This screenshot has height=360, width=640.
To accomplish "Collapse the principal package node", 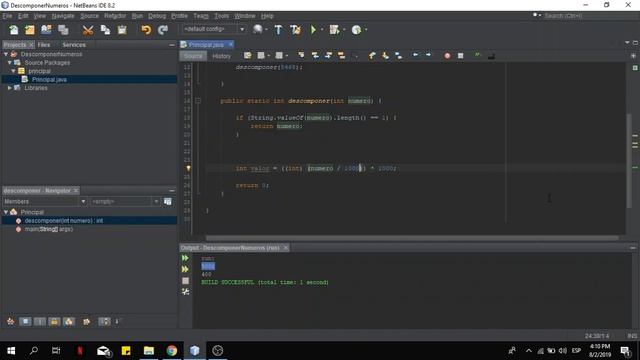I will pos(13,71).
